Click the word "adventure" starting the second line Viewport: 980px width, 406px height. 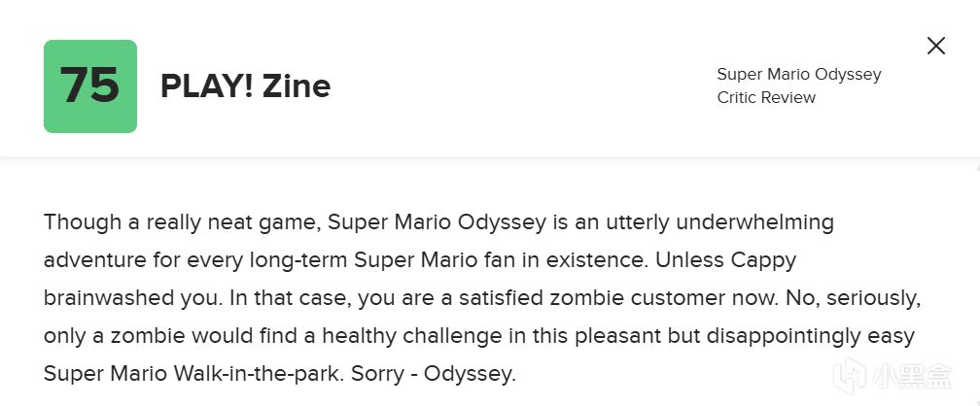(x=93, y=260)
